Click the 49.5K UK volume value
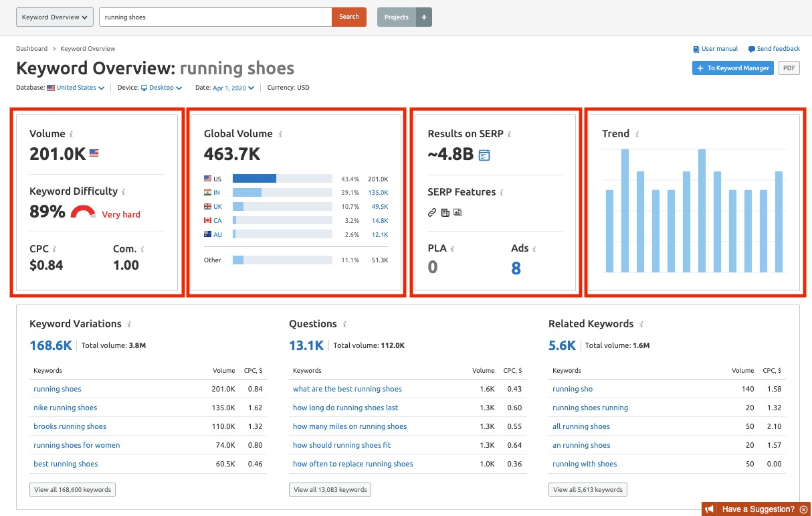This screenshot has width=812, height=516. [x=380, y=207]
